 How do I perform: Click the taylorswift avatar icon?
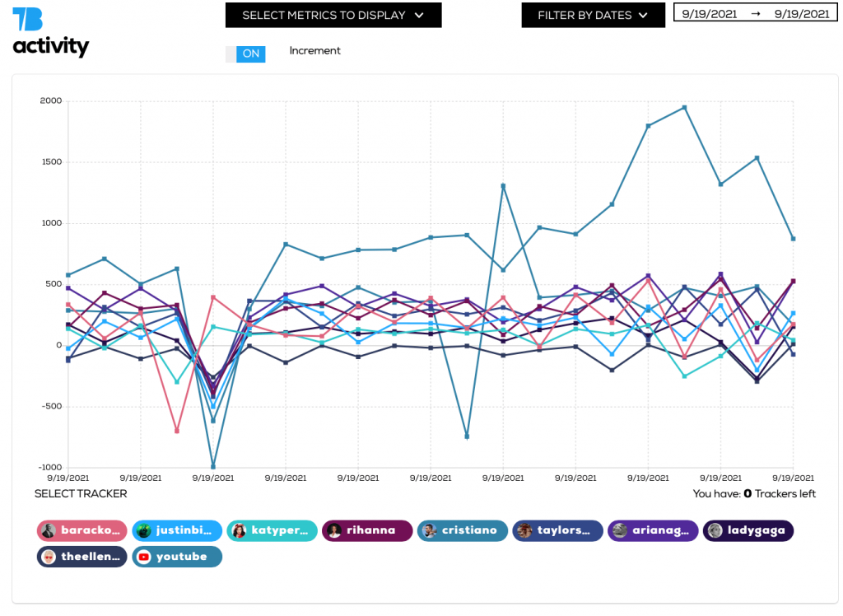(x=524, y=530)
